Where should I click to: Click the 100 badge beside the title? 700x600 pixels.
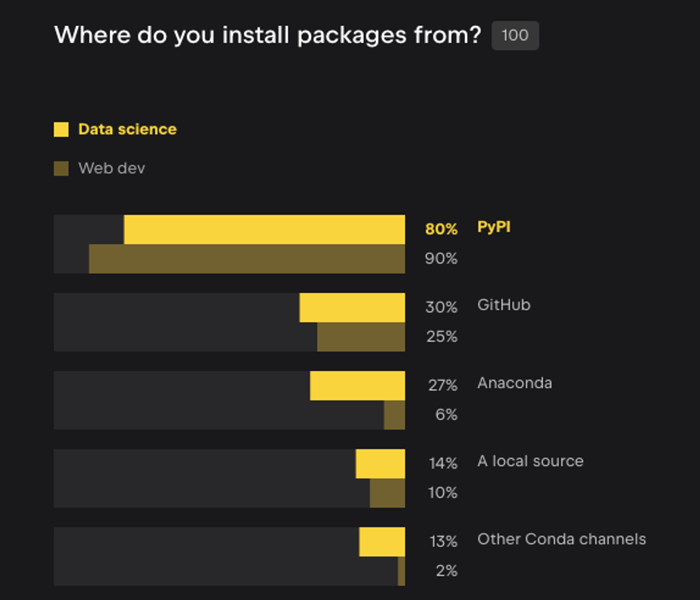pos(515,35)
